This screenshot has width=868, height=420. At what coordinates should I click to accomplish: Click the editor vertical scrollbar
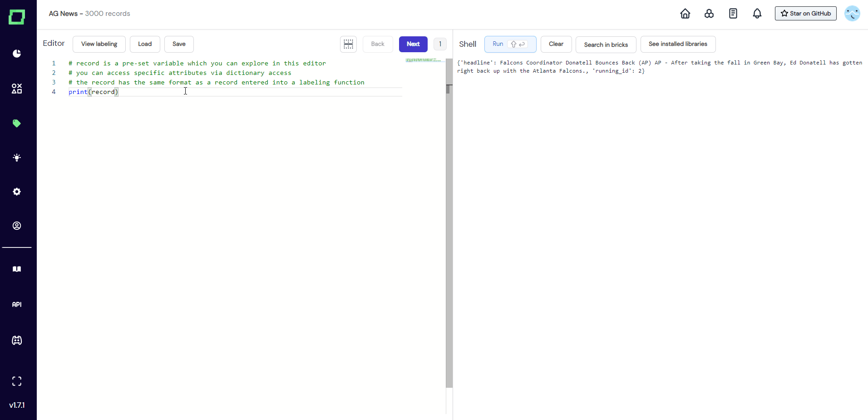tap(449, 222)
